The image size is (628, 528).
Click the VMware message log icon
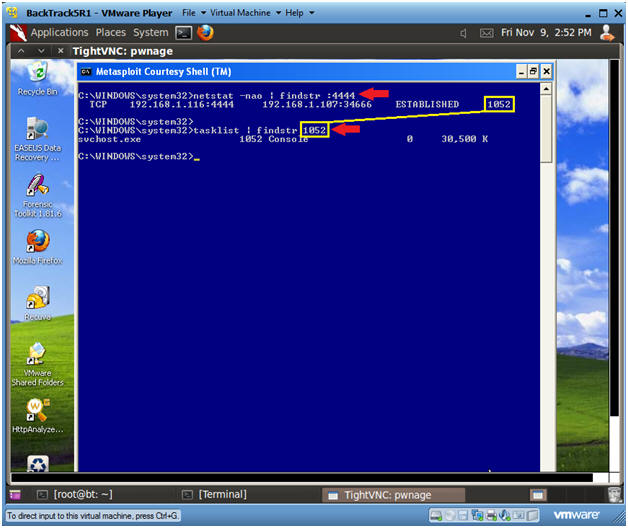pos(533,515)
